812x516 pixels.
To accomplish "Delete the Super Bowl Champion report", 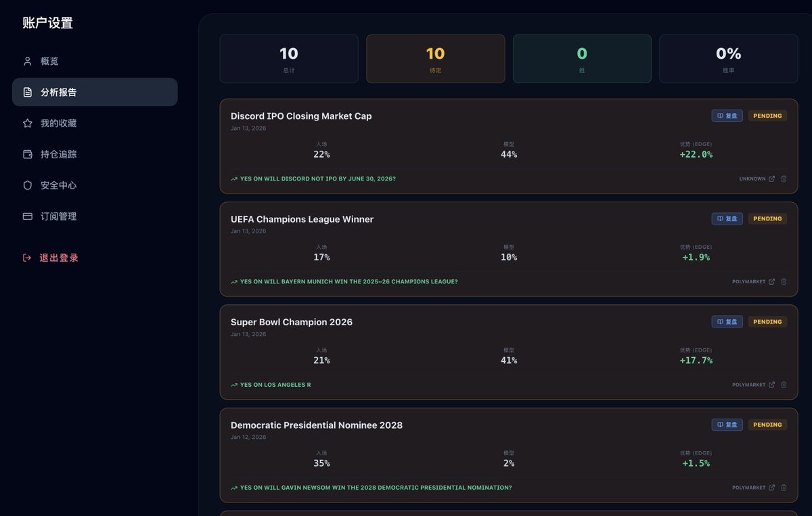I will coord(784,385).
